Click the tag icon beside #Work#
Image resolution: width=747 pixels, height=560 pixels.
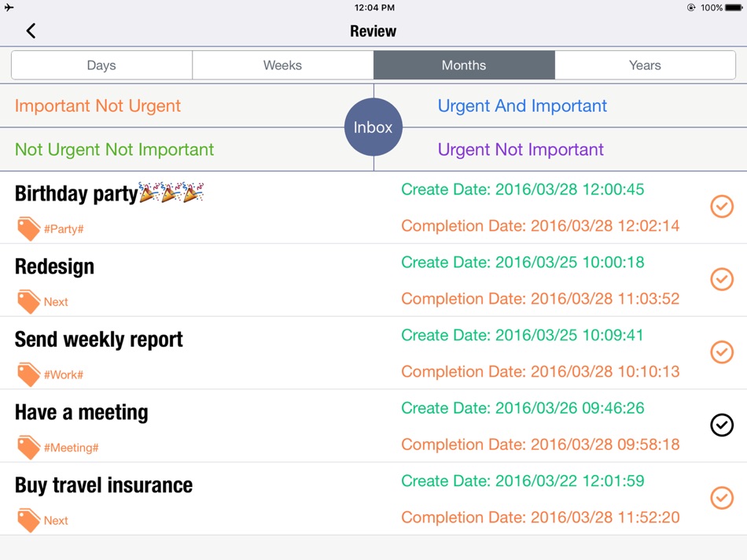pyautogui.click(x=28, y=374)
